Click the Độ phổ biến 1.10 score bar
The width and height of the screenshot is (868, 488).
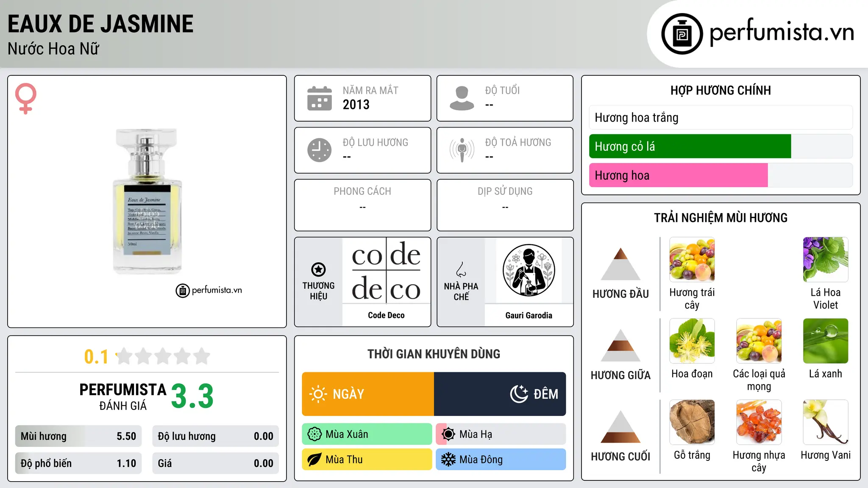click(78, 463)
